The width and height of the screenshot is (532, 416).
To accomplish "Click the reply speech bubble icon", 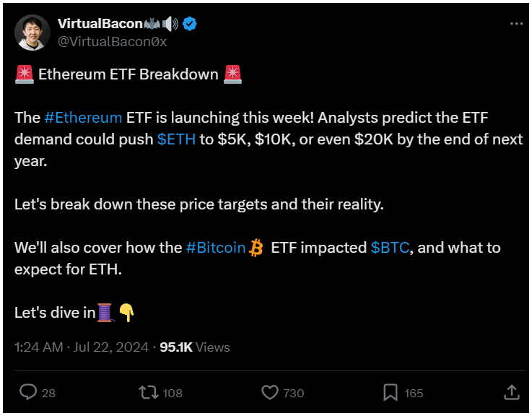I will click(28, 392).
